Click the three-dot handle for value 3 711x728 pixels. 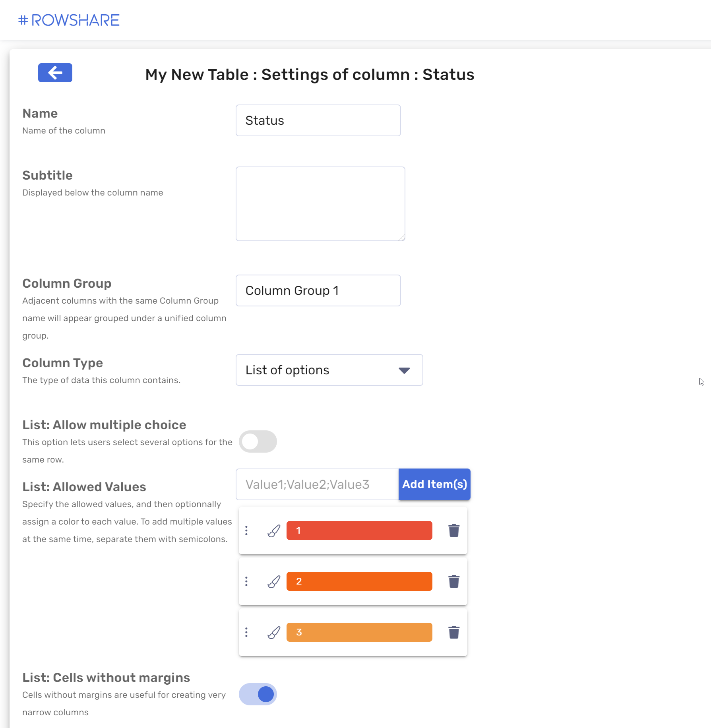pyautogui.click(x=246, y=632)
